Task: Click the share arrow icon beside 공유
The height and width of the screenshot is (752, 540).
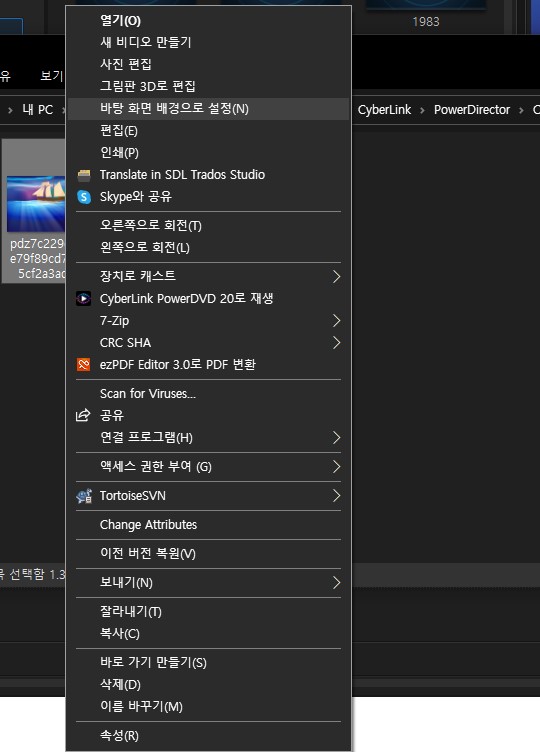Action: (83, 415)
